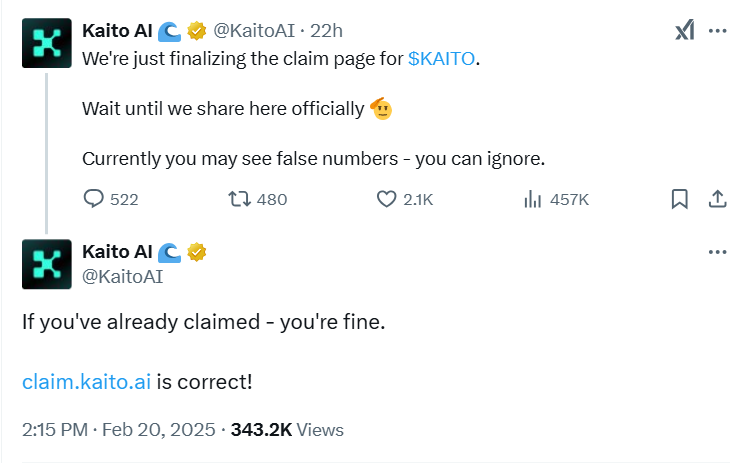Open Kaito AI avatar on second tweet
The image size is (745, 463).
(47, 264)
